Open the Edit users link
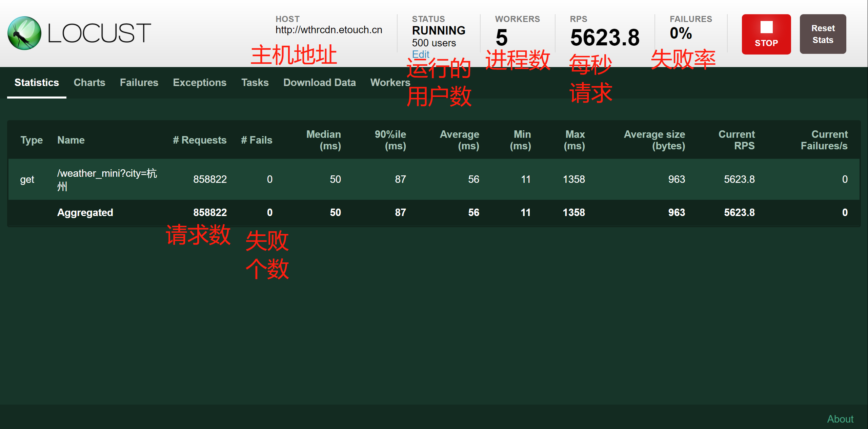This screenshot has height=429, width=868. [420, 54]
